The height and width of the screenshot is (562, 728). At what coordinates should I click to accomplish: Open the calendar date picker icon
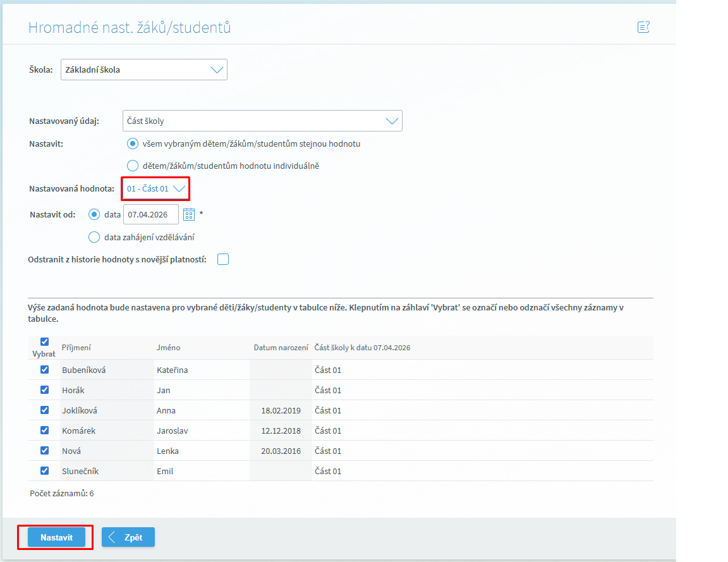189,215
